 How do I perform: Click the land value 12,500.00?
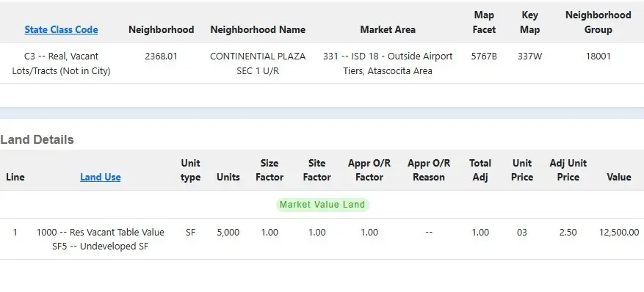click(619, 232)
